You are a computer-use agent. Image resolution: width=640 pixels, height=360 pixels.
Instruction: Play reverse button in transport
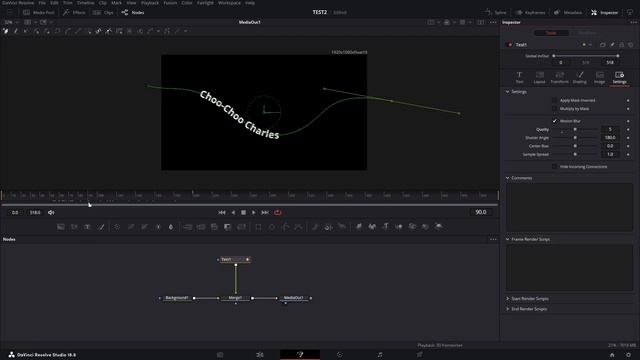[x=233, y=213]
